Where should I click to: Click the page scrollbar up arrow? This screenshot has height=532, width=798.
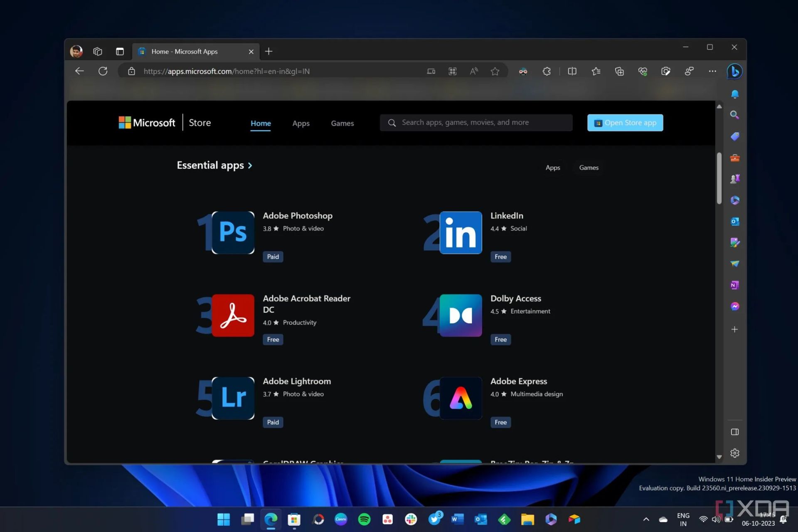click(719, 107)
